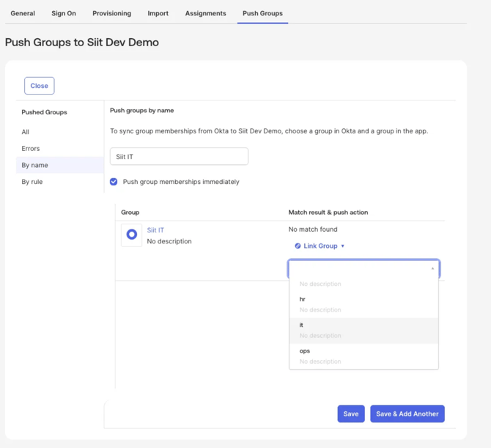
Task: View the Assignments tab
Action: (205, 13)
